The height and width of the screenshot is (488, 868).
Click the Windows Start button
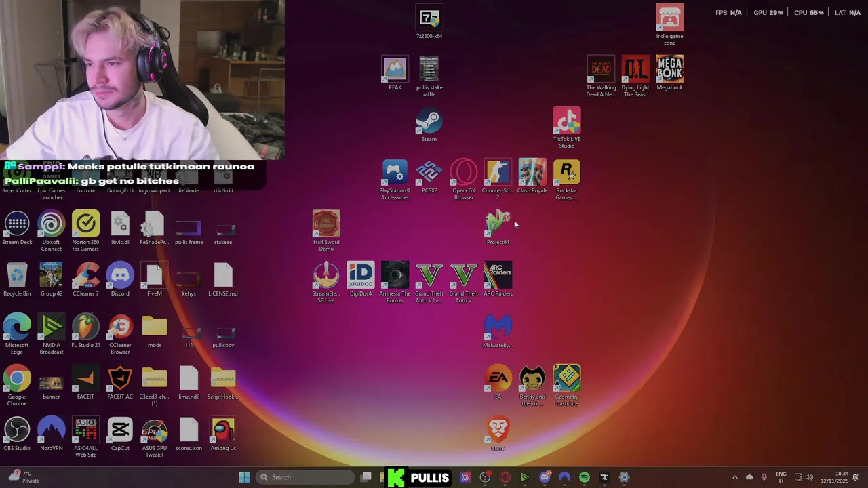(244, 477)
